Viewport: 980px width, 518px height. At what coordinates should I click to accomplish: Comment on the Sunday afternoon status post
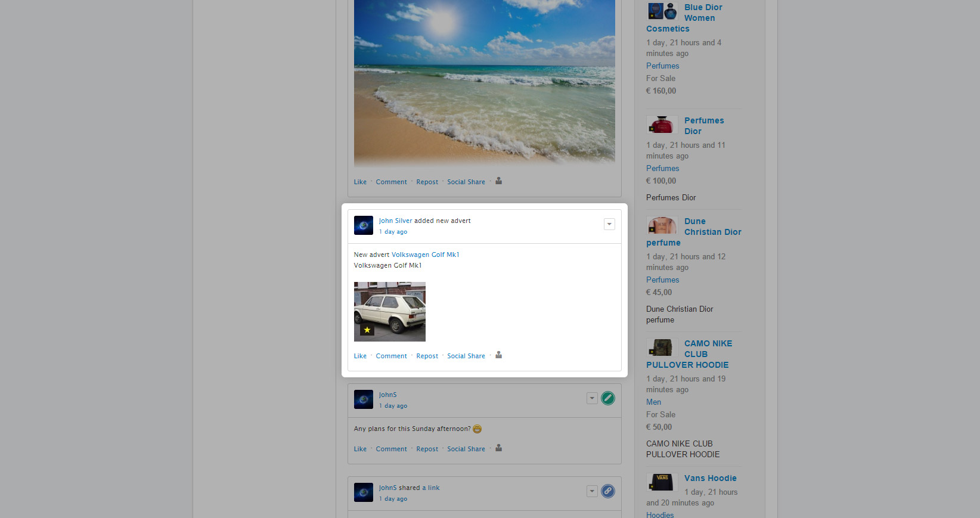click(x=391, y=449)
